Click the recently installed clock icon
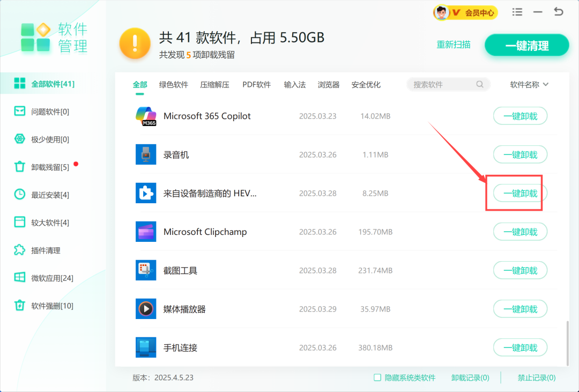The image size is (579, 392). 20,194
